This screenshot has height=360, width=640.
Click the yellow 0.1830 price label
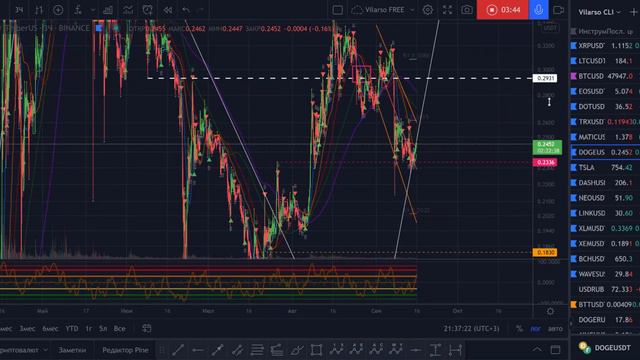tap(545, 253)
